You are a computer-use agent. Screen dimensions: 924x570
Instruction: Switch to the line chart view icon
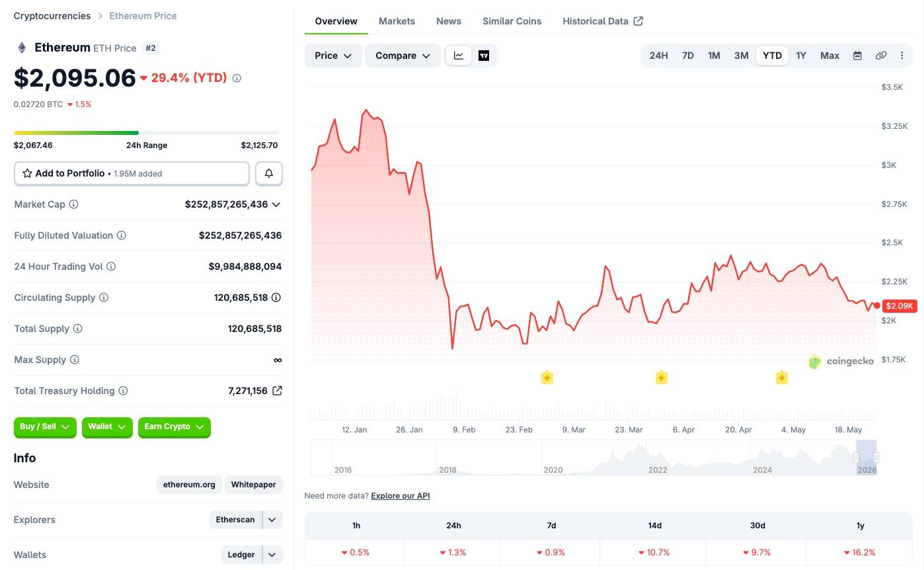[x=459, y=56]
